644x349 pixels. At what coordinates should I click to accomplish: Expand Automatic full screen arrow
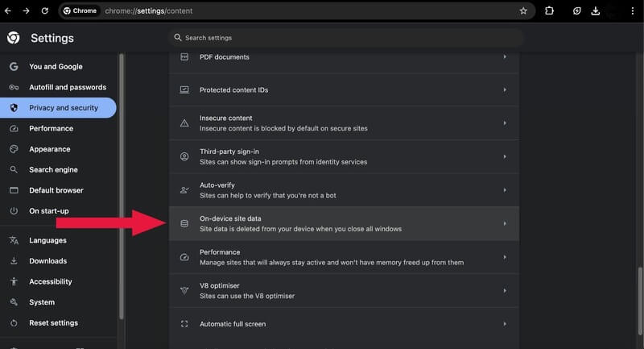click(505, 324)
